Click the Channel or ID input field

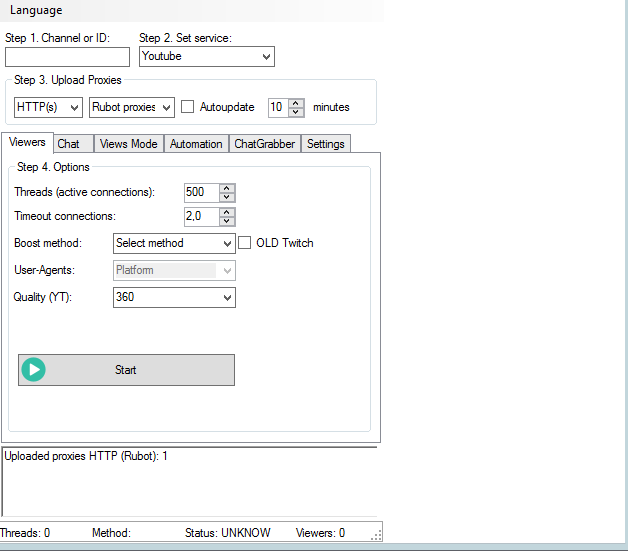tap(67, 57)
